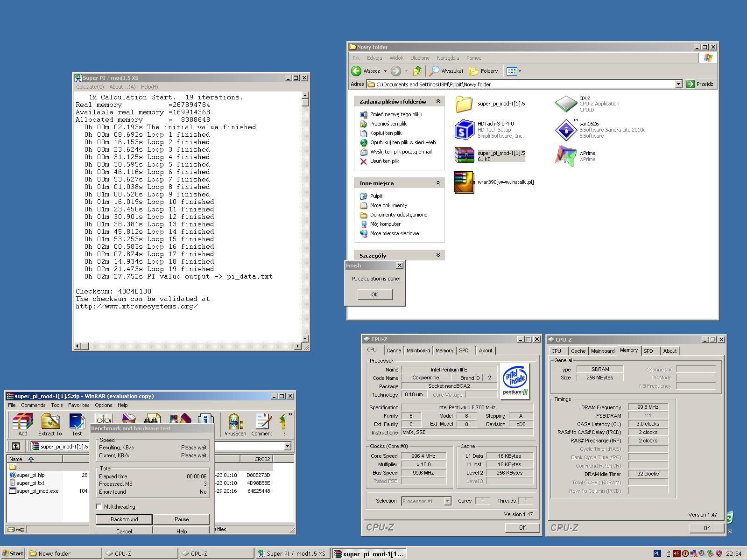Click the Start button on taskbar

pos(13,553)
